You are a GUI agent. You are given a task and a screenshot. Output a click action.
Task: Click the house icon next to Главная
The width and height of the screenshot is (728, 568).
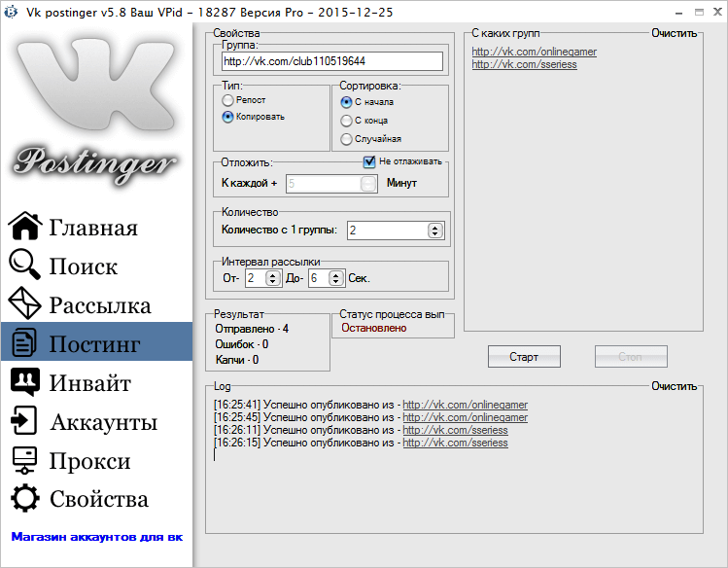25,226
